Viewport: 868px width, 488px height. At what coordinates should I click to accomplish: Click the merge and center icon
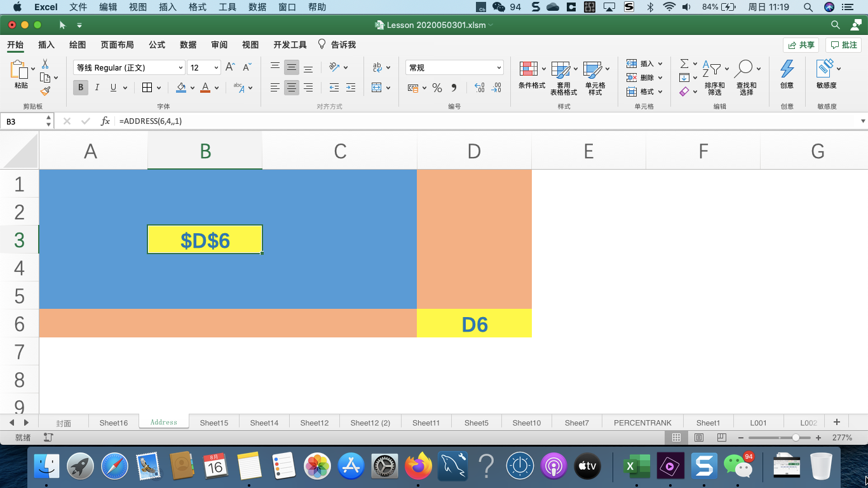[377, 88]
